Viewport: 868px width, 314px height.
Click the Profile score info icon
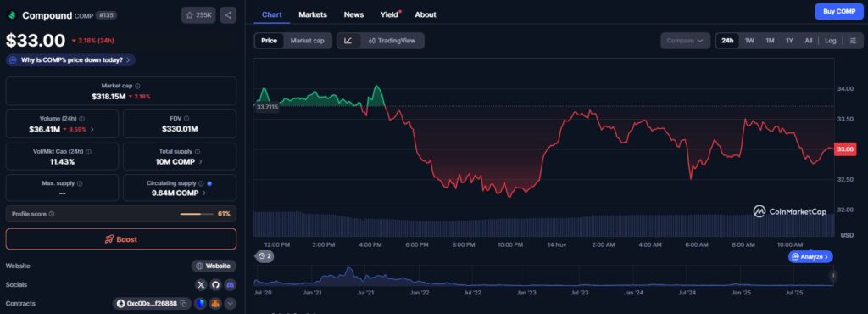(x=52, y=214)
